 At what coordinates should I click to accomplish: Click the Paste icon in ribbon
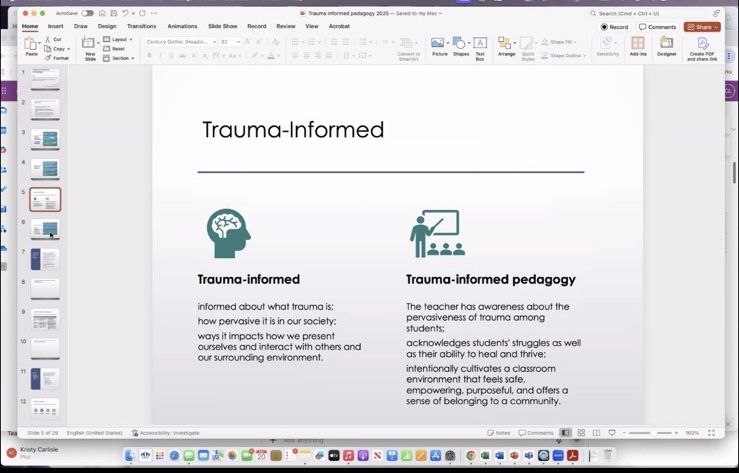(31, 45)
